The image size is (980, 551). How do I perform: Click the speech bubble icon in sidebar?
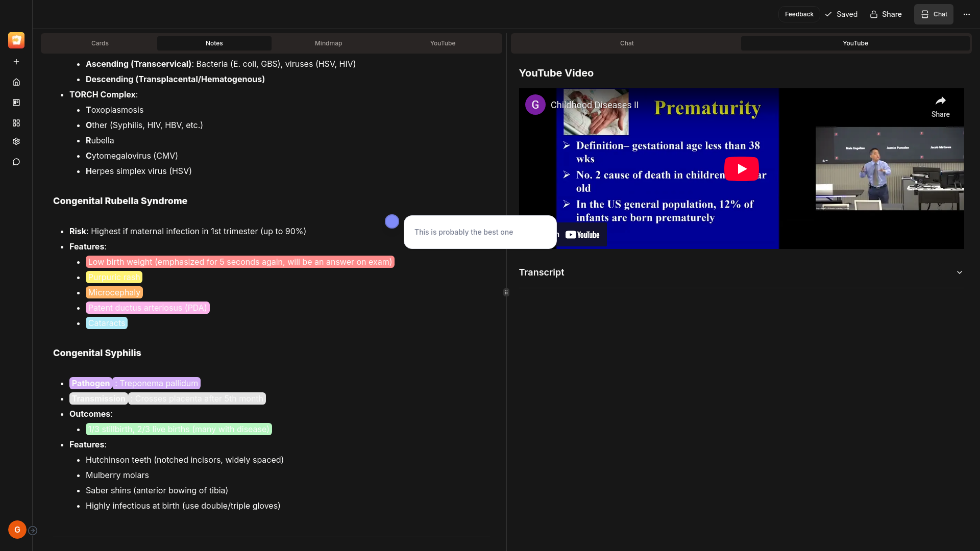coord(16,162)
